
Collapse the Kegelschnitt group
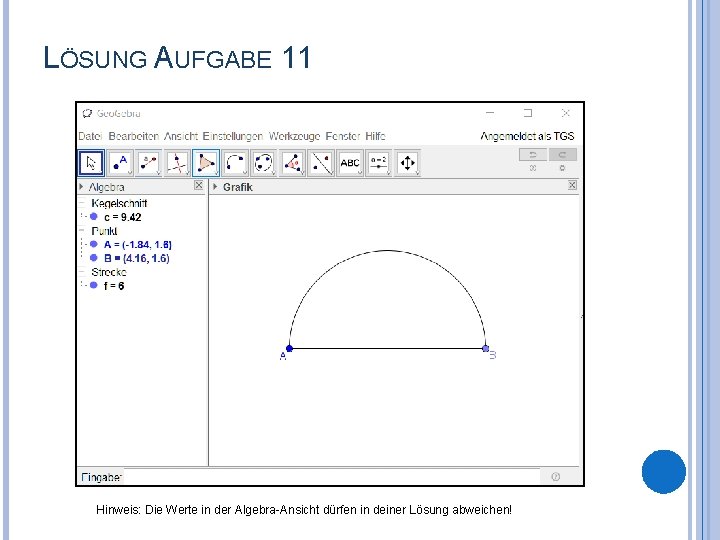point(82,202)
